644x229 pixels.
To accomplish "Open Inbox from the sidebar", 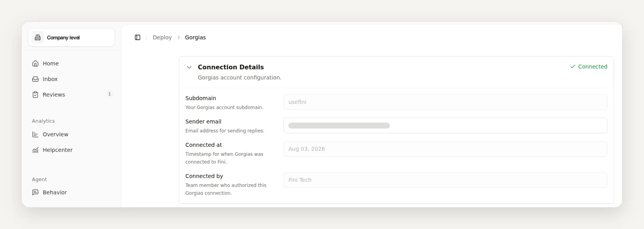I will (x=72, y=79).
